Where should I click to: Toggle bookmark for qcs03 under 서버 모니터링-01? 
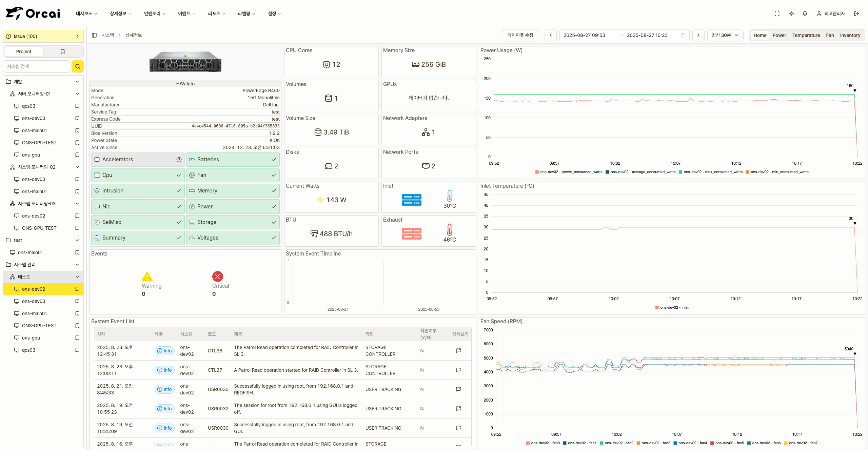point(77,106)
